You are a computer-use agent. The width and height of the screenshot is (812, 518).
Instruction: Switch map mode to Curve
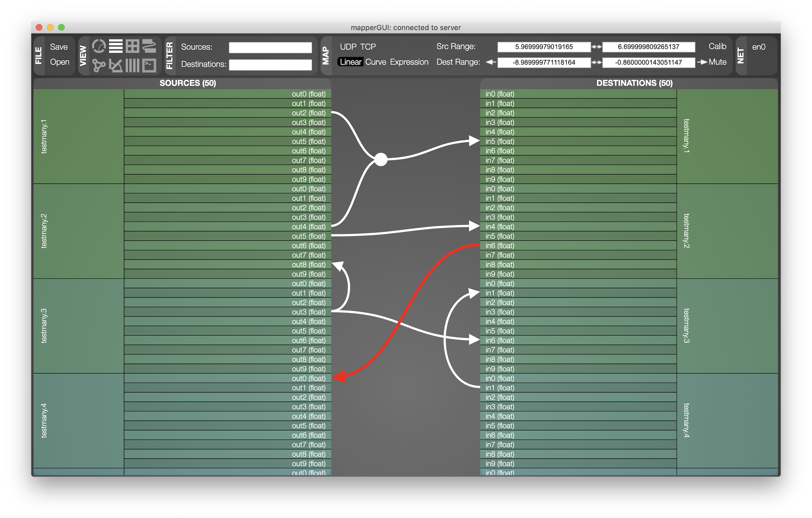(376, 62)
